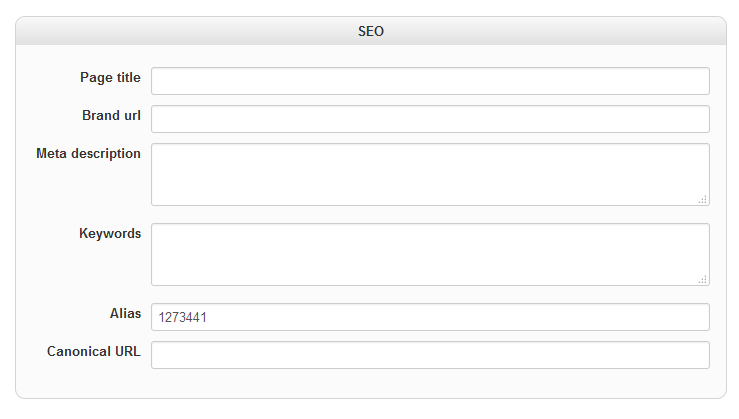739x419 pixels.
Task: Click inside the Meta description textarea
Action: coord(430,174)
